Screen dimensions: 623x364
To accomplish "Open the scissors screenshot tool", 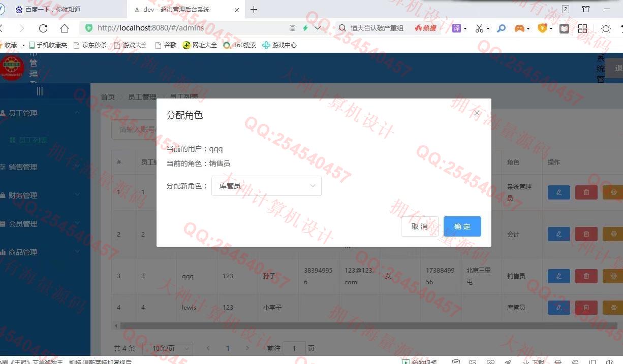I will tap(479, 28).
